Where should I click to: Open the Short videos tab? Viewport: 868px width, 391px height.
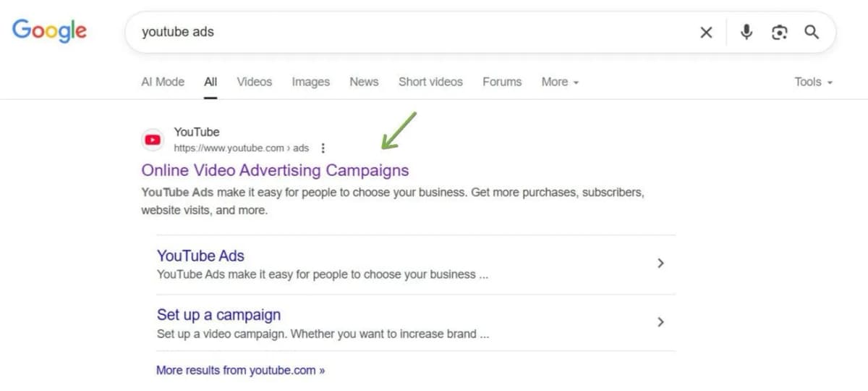[430, 82]
